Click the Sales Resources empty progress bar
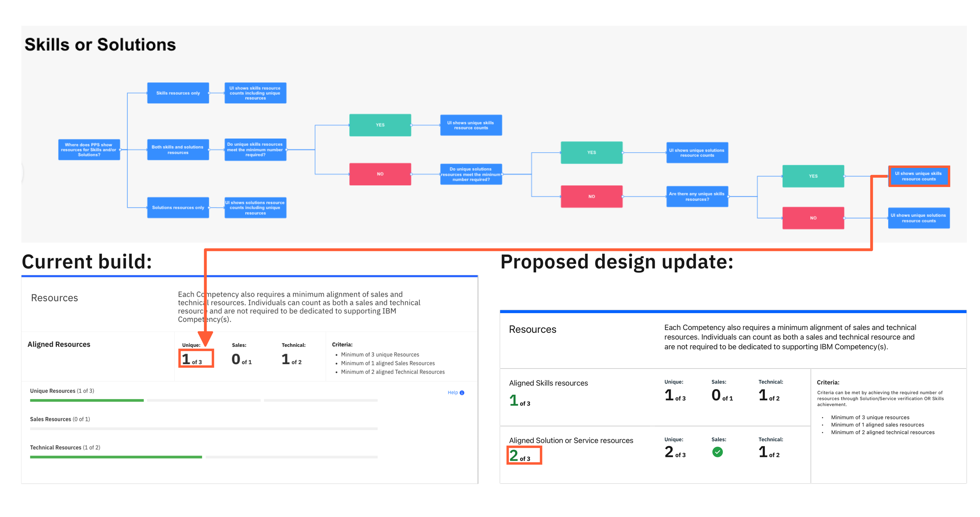The image size is (980, 517). [x=203, y=428]
